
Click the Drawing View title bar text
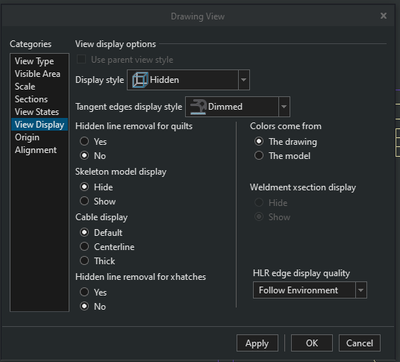(198, 16)
